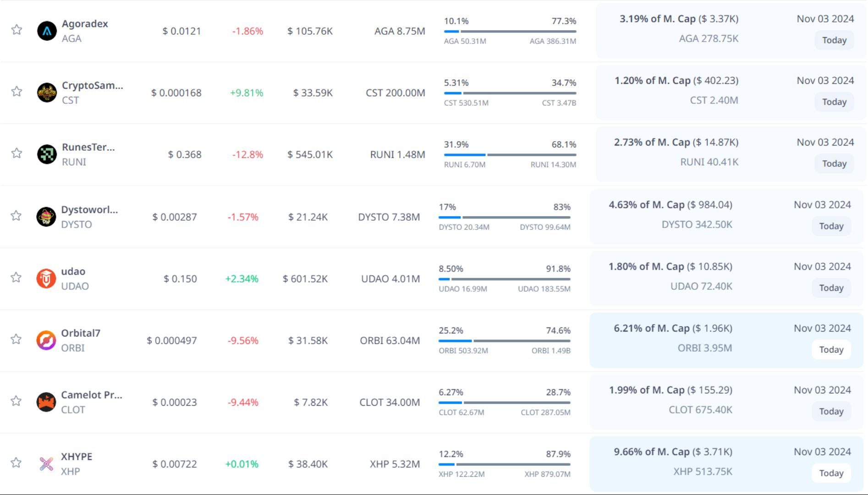Click the RUNI 31.9% unlock progress bar
Viewport: 868px width, 495px height.
(x=510, y=155)
